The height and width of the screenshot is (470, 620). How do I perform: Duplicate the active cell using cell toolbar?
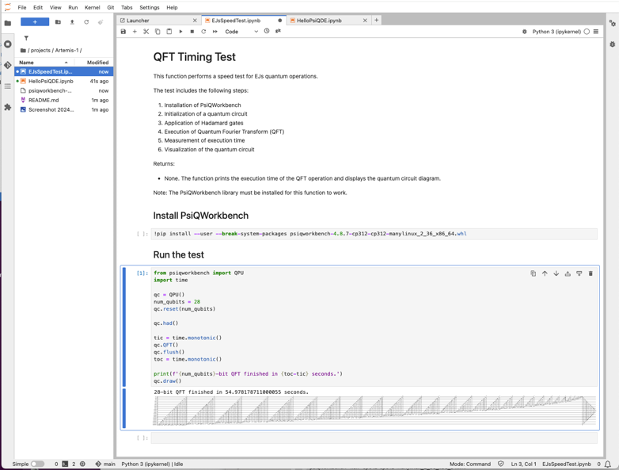click(x=533, y=274)
